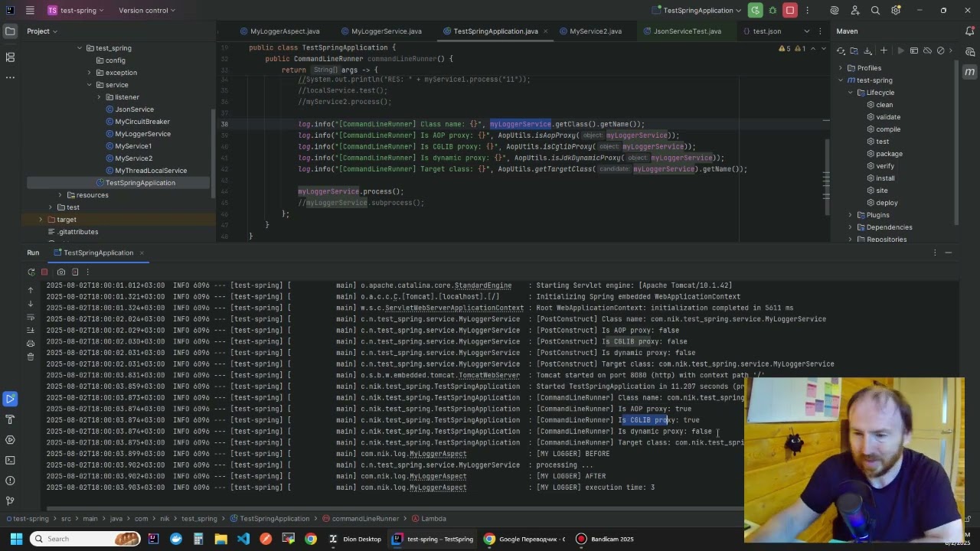Image resolution: width=980 pixels, height=551 pixels.
Task: Open the Git version control tool window
Action: point(10,500)
